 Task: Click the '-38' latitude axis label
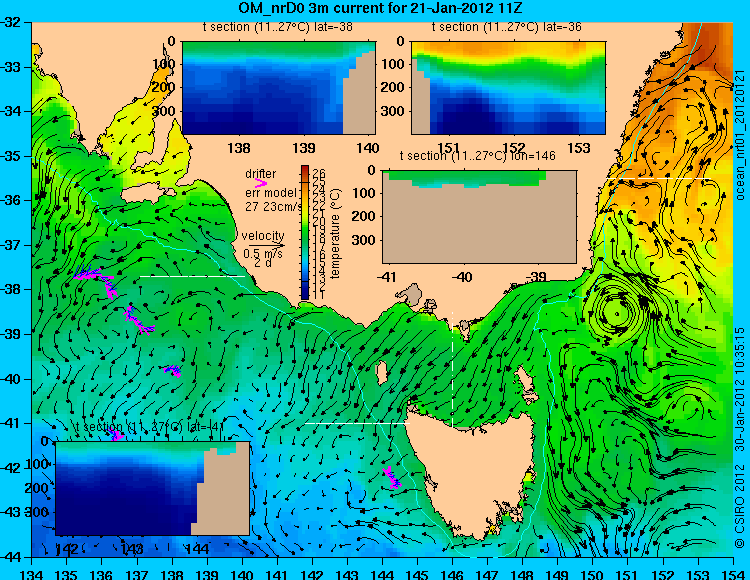[x=11, y=290]
